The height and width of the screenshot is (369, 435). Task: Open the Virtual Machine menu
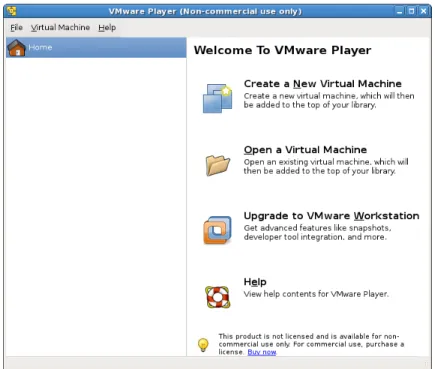pyautogui.click(x=60, y=27)
